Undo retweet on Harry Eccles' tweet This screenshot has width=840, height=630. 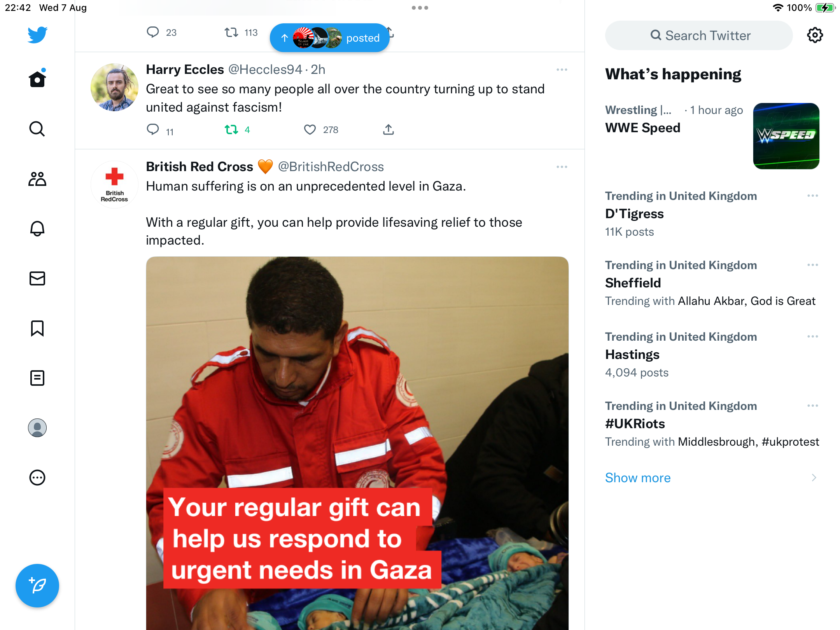[x=231, y=129]
